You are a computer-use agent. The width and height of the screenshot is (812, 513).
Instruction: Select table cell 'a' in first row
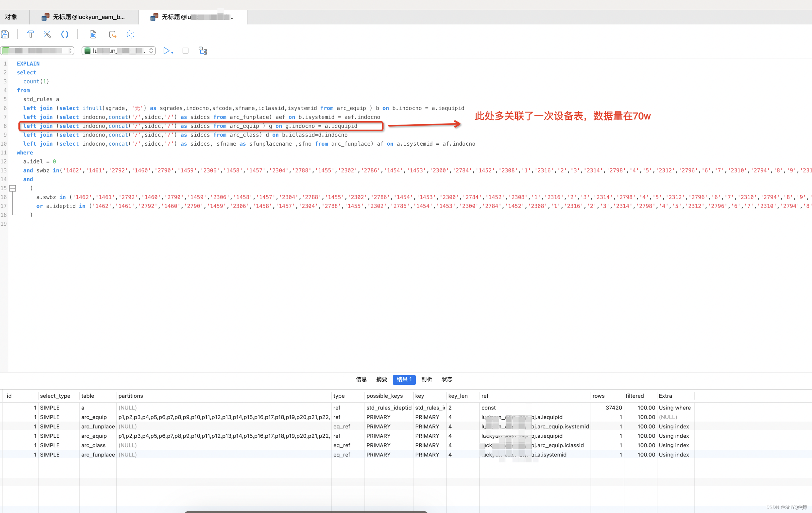click(98, 408)
